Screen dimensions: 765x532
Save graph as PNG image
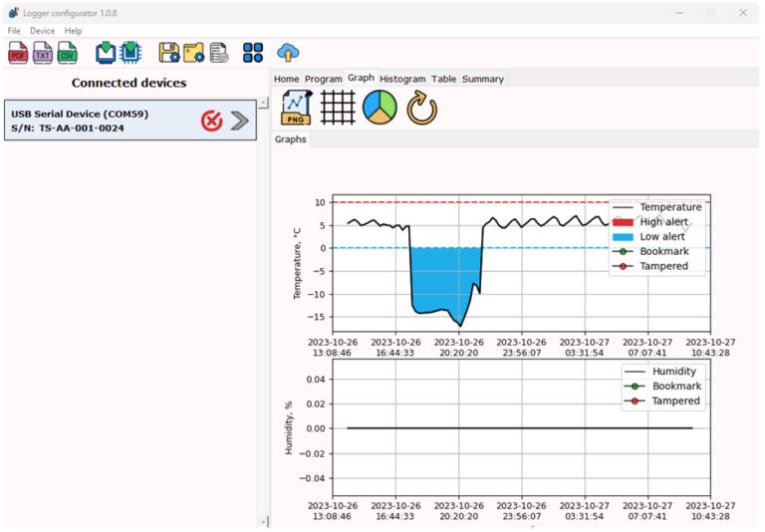click(x=296, y=108)
